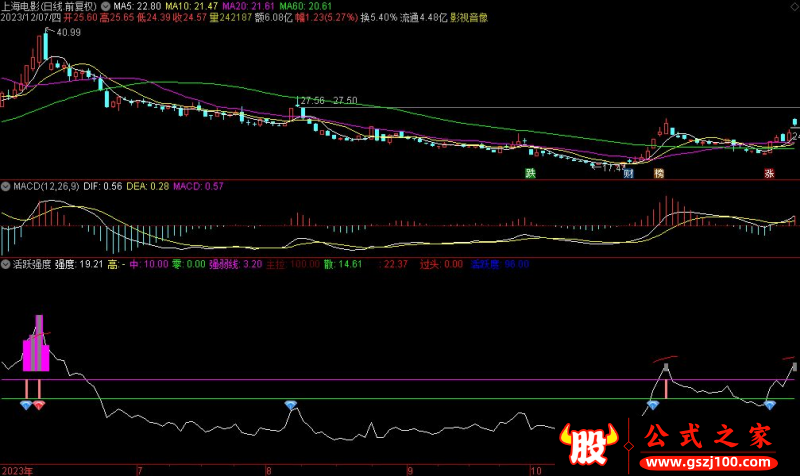Select the MACD(12,26,9) indicator label
This screenshot has height=476, width=800.
(47, 186)
